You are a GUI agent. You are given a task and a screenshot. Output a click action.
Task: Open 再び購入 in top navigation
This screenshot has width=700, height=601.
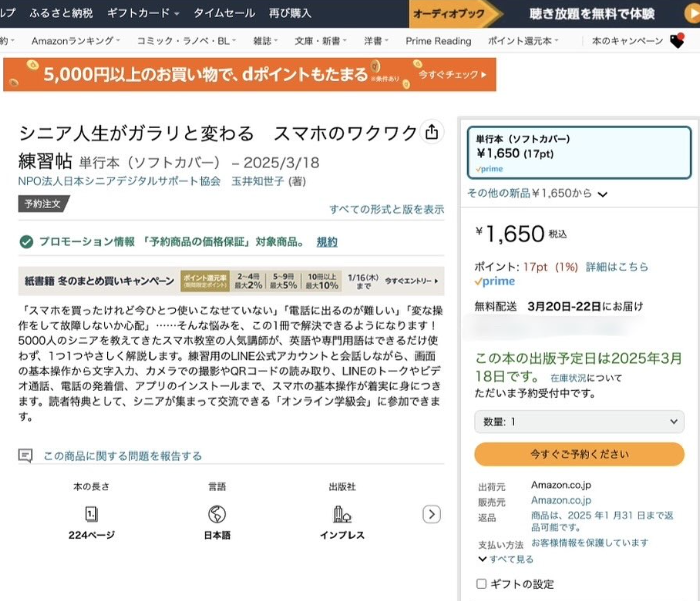click(x=290, y=13)
